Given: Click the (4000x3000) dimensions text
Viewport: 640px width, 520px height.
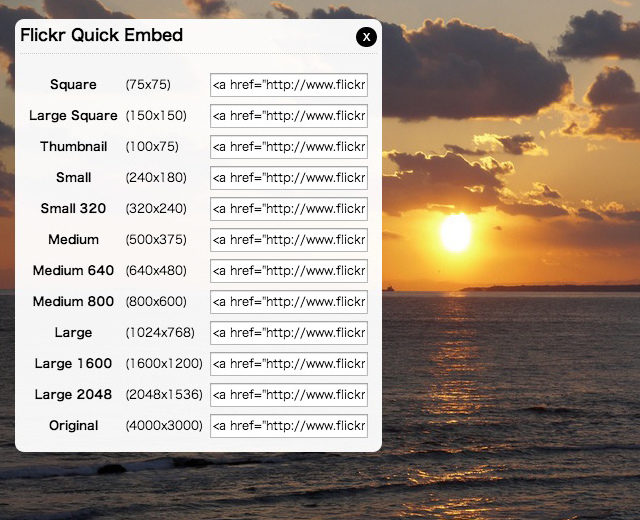Looking at the screenshot, I should point(164,426).
